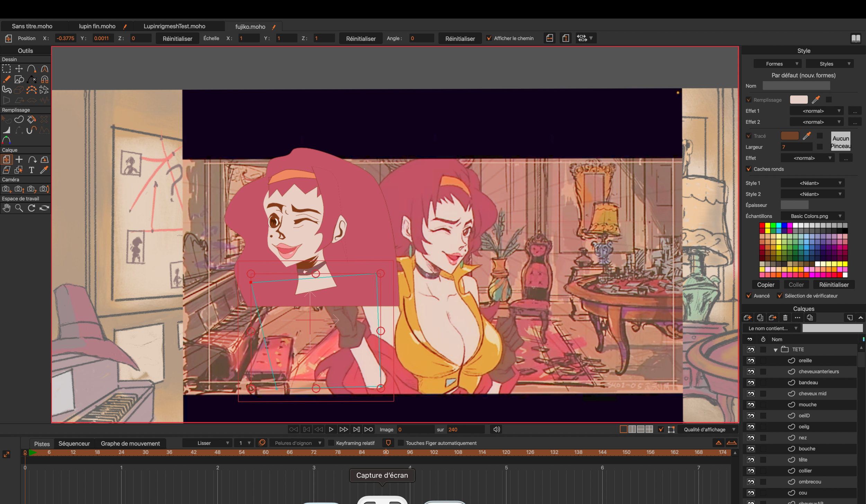866x504 pixels.
Task: Toggle the audio mute speaker icon
Action: (496, 430)
